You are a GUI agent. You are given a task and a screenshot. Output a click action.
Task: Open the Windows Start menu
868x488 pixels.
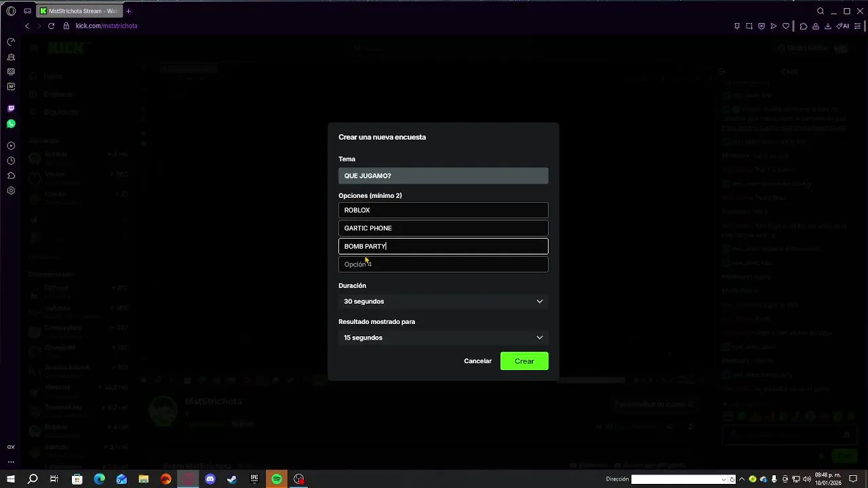pyautogui.click(x=11, y=479)
